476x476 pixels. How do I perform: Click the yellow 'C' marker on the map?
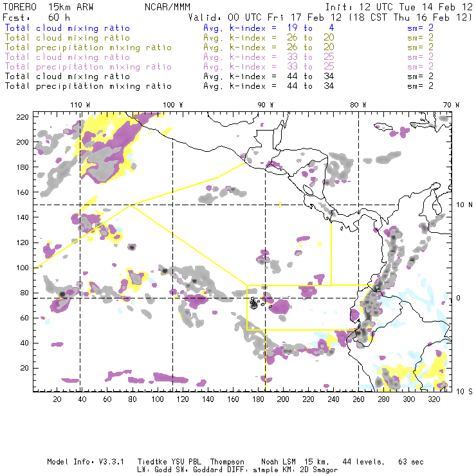click(x=300, y=244)
